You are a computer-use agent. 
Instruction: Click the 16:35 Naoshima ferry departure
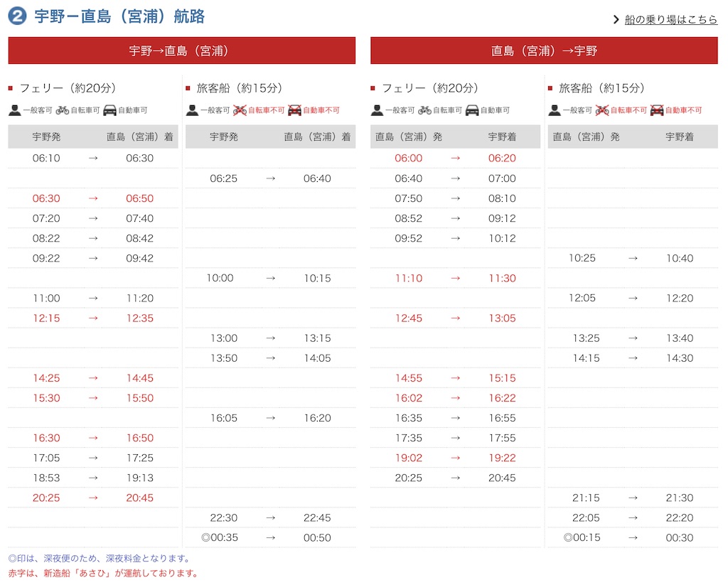[409, 419]
